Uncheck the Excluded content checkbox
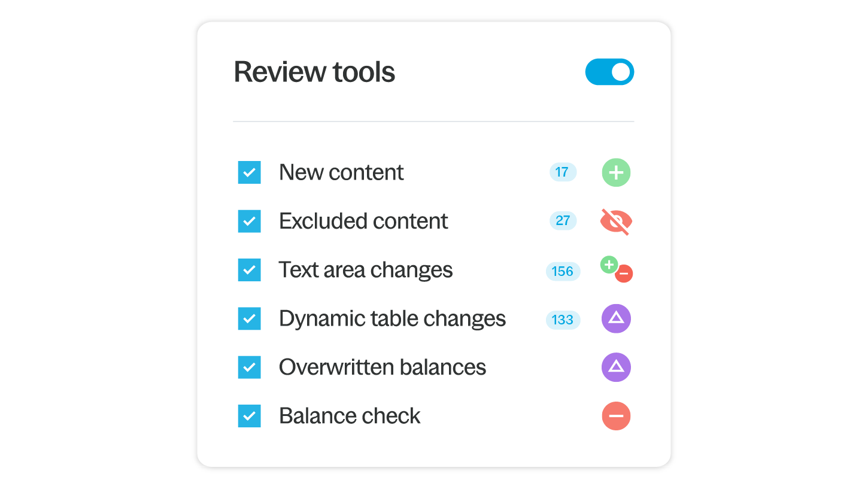The image size is (868, 489). point(249,221)
